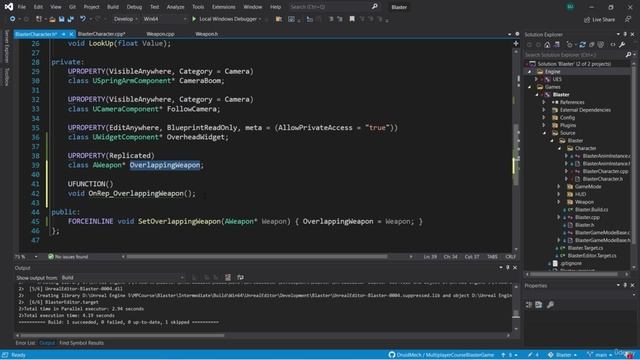640x360 pixels.
Task: Click the Search Solution Explorer field
Action: click(x=575, y=54)
